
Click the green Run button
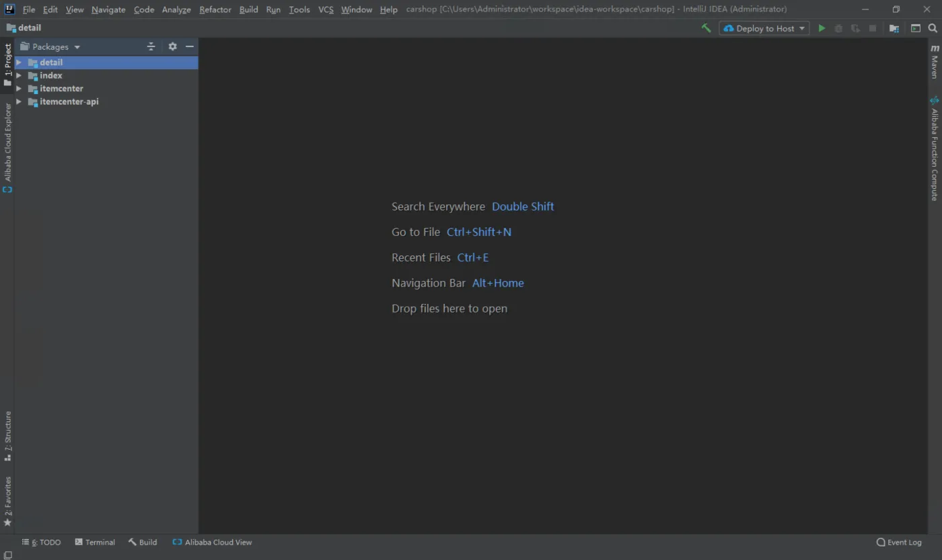(822, 28)
